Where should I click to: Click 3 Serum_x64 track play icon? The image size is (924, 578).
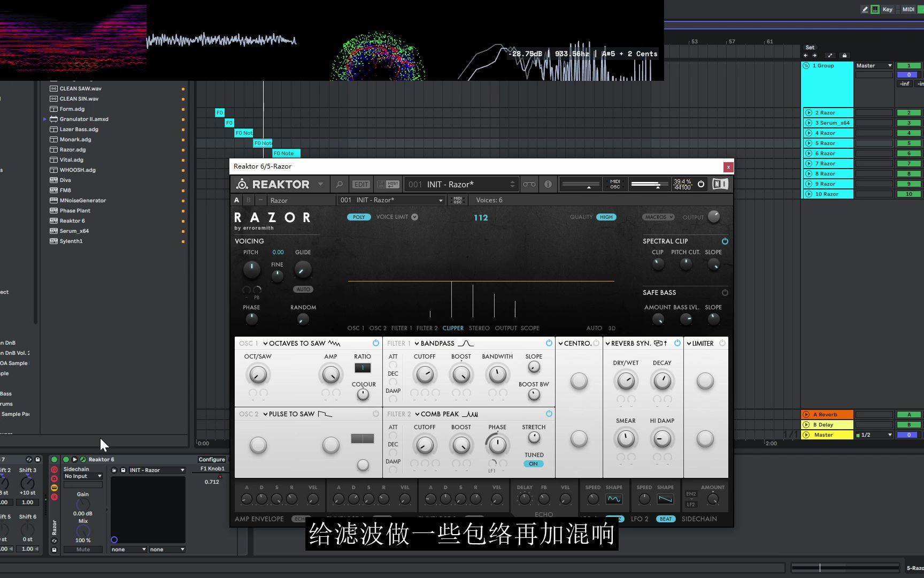point(808,123)
